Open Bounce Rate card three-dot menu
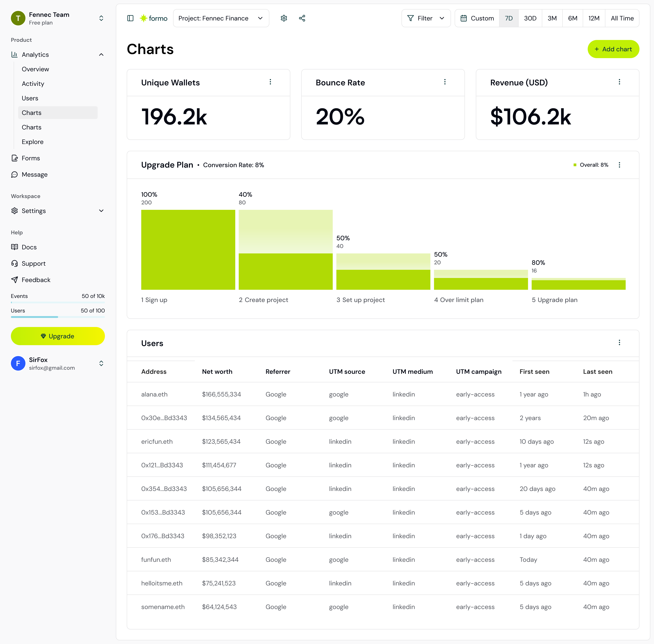The image size is (654, 644). point(445,82)
